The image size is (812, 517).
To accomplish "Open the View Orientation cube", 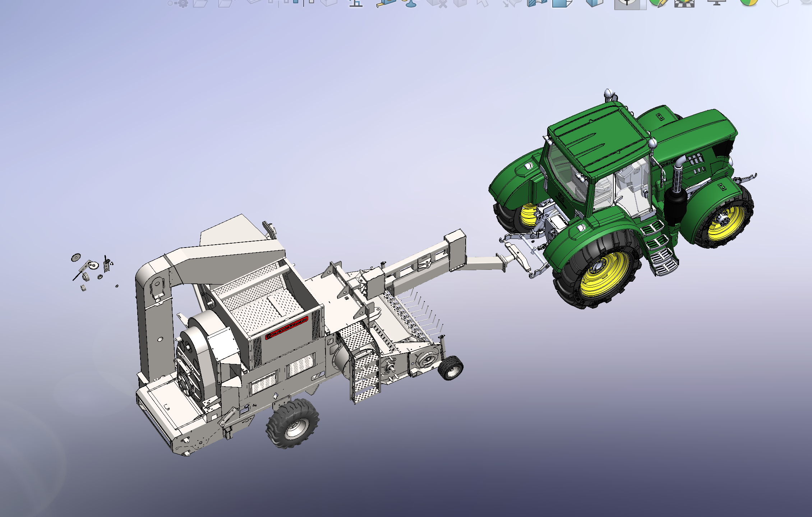I will click(562, 3).
